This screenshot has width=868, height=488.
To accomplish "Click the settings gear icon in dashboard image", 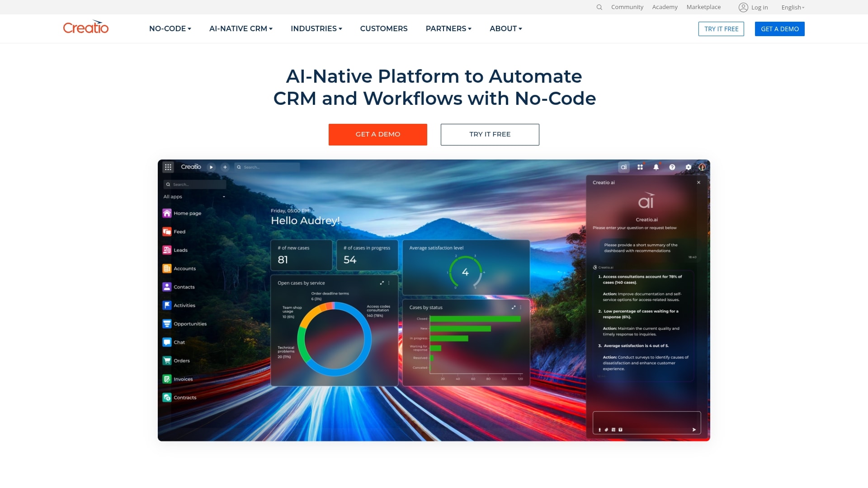I will [x=688, y=167].
